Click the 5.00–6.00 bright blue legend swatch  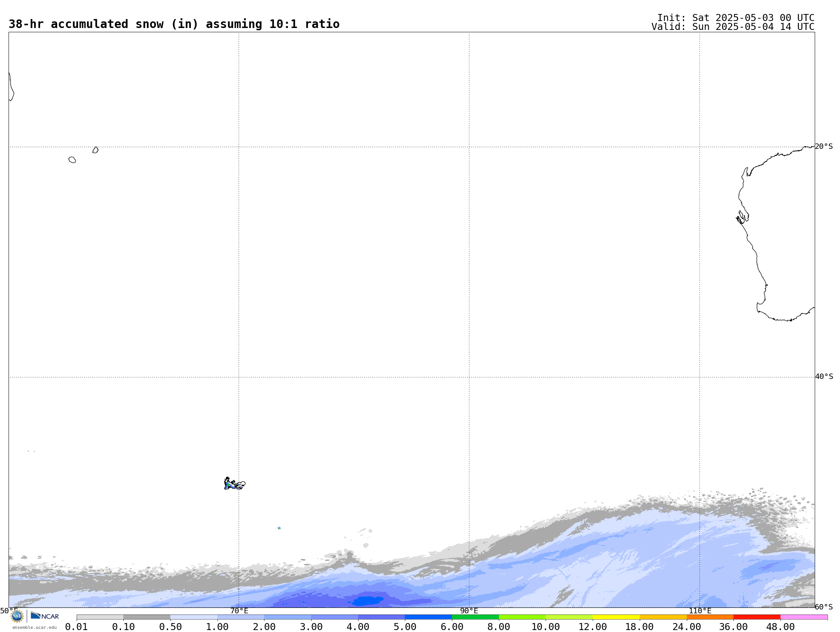pyautogui.click(x=429, y=617)
